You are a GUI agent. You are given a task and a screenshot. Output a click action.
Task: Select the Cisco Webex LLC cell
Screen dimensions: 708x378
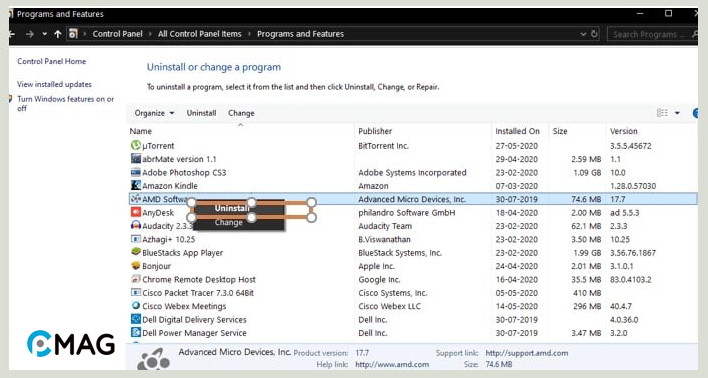pyautogui.click(x=389, y=306)
